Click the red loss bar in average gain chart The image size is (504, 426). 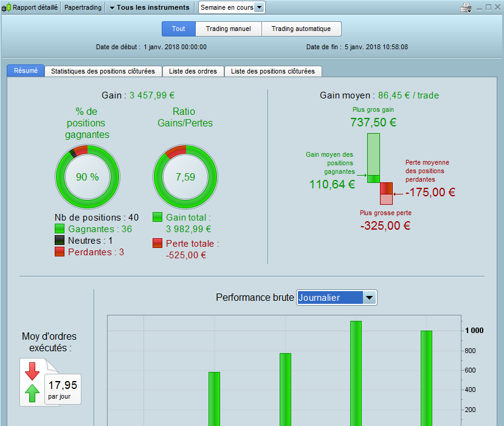pos(386,193)
